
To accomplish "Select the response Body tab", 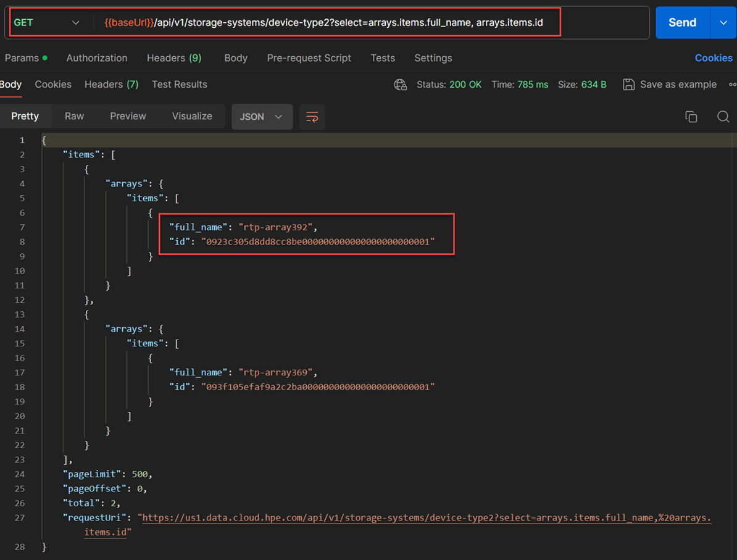I will point(11,84).
